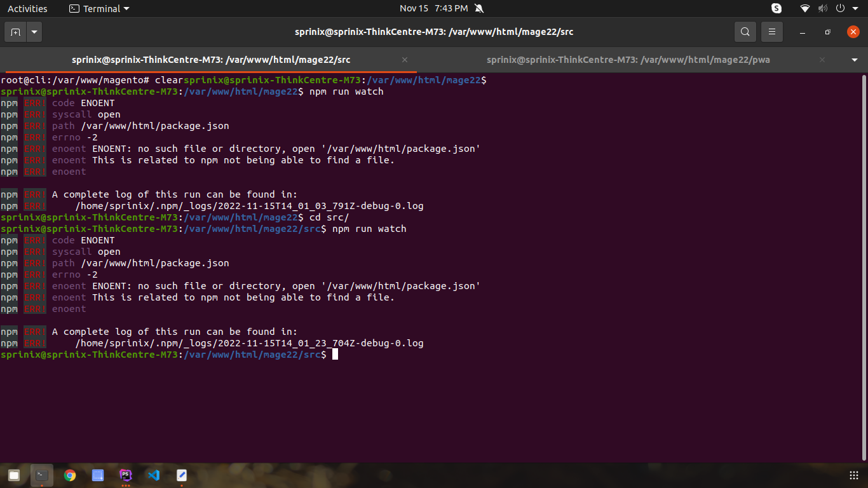
Task: Expand the tab list dropdown arrow
Action: point(854,60)
